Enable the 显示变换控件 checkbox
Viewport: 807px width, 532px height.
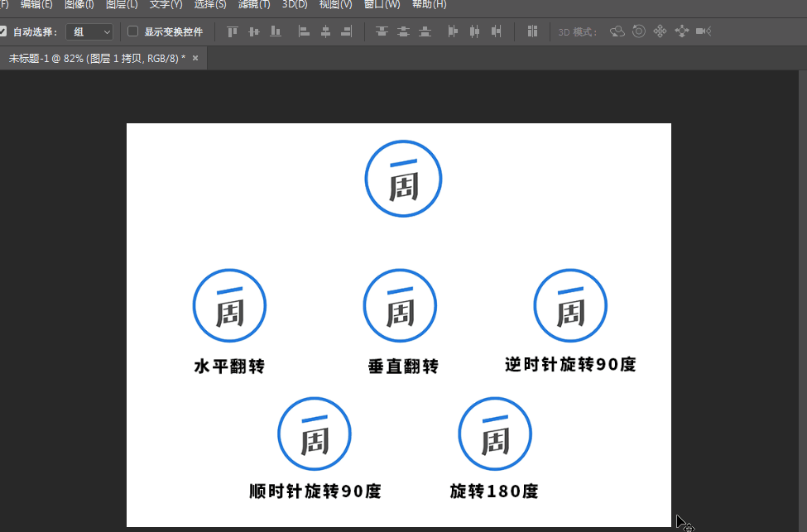coord(132,31)
